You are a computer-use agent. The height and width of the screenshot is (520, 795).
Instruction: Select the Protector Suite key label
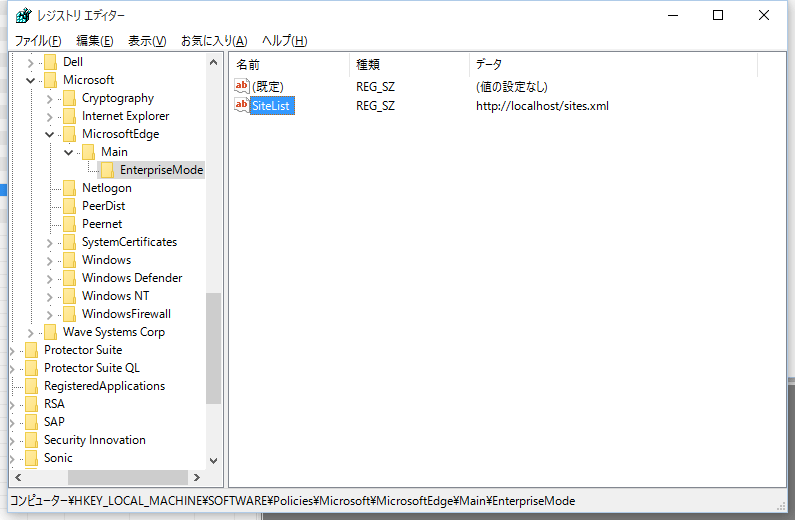pos(83,350)
